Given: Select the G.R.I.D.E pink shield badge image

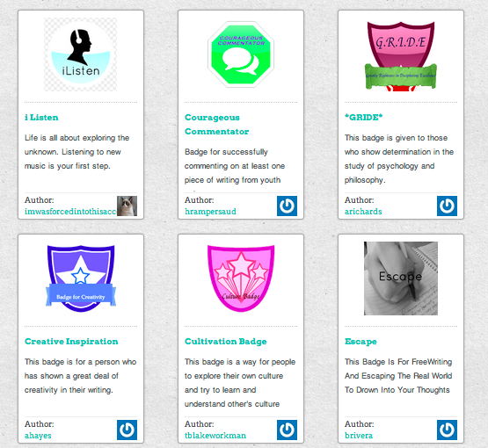Looking at the screenshot, I should (x=401, y=56).
